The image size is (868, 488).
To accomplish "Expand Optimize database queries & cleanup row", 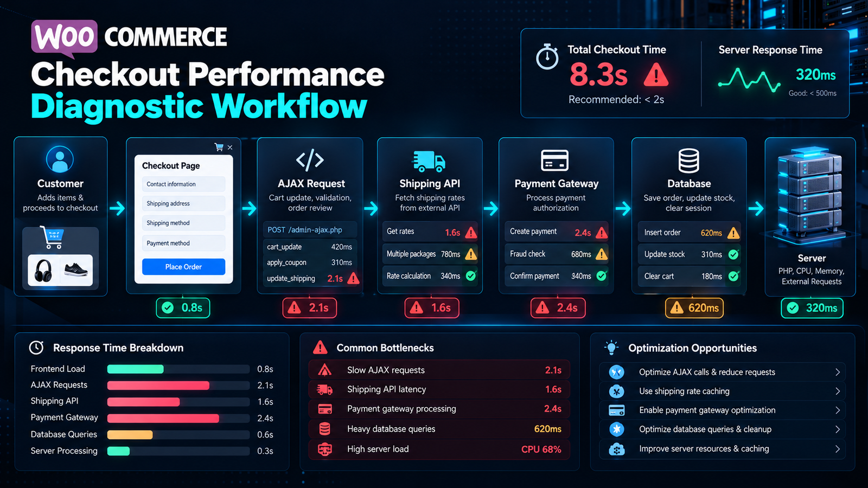I will 837,429.
